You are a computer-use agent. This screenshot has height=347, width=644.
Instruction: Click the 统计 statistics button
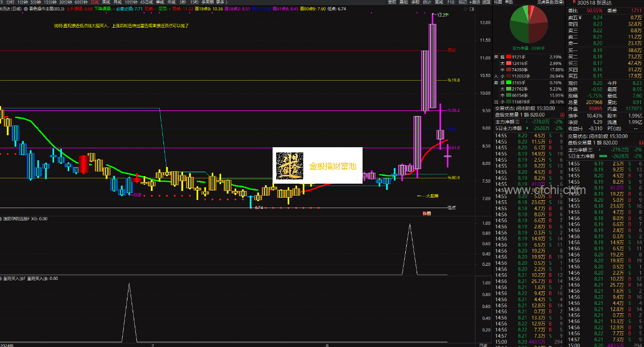point(427,2)
